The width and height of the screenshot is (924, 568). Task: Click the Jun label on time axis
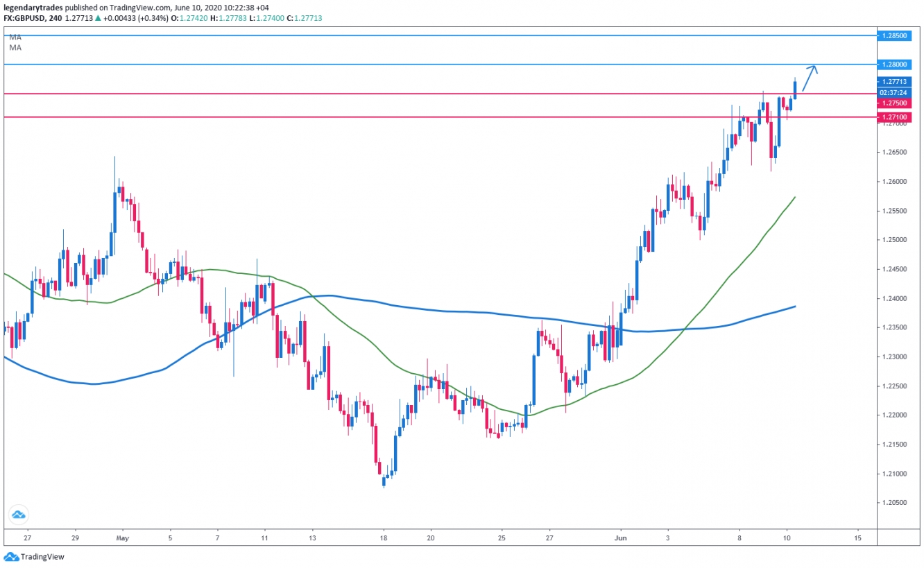tap(621, 537)
